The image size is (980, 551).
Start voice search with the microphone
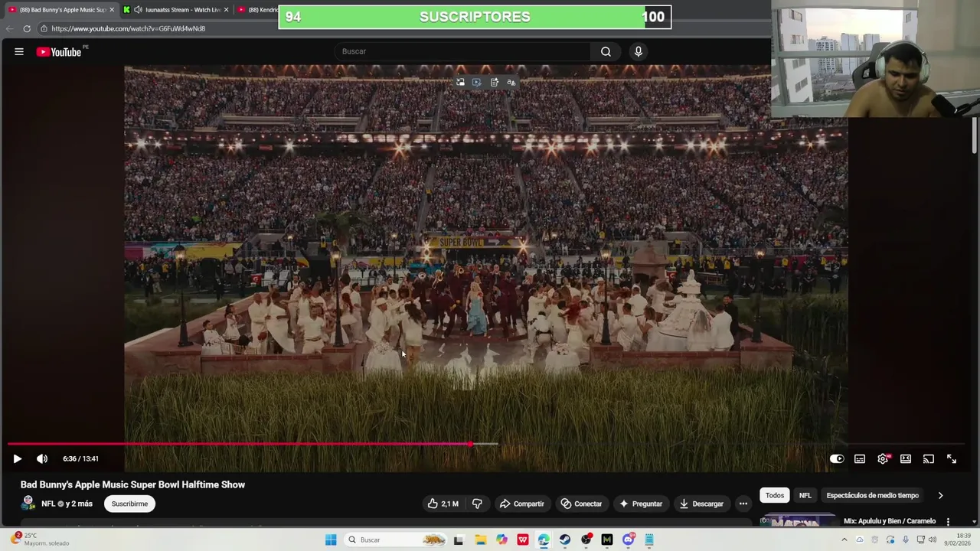[639, 51]
